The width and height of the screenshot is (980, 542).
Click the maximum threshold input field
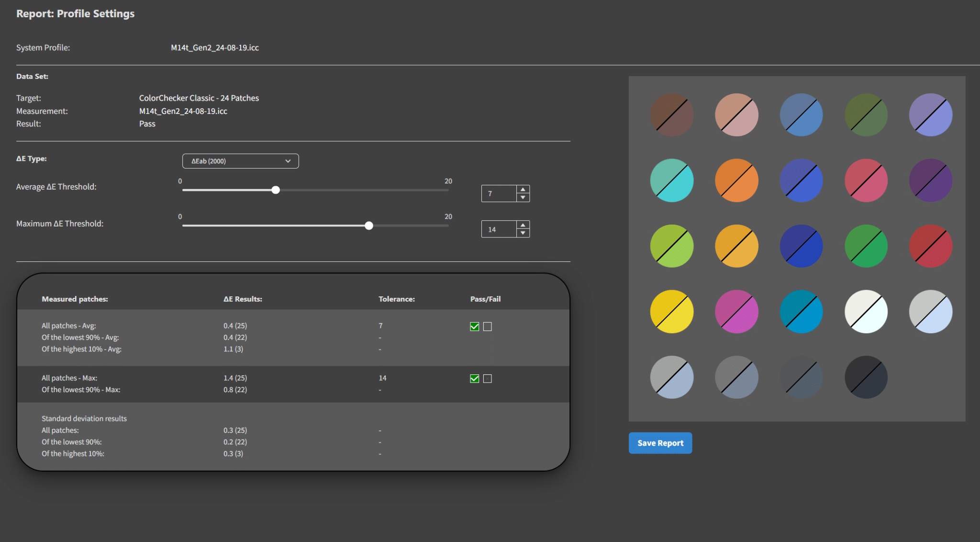click(x=499, y=229)
